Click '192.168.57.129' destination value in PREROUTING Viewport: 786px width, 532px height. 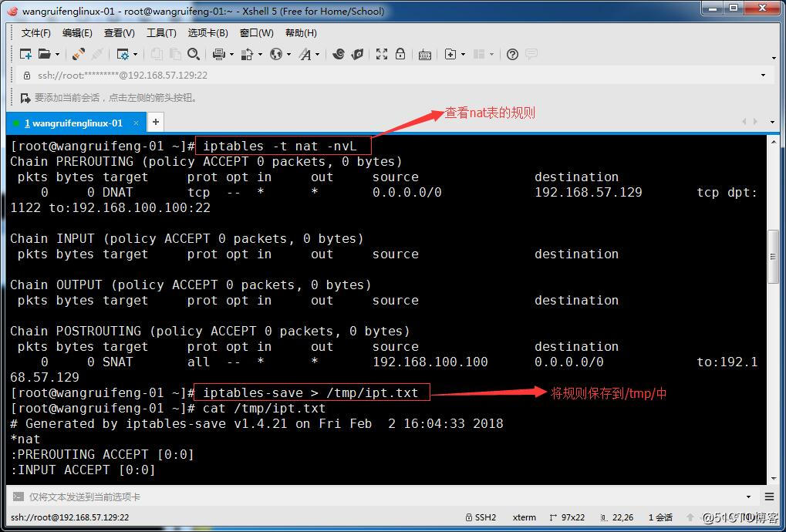tap(588, 192)
